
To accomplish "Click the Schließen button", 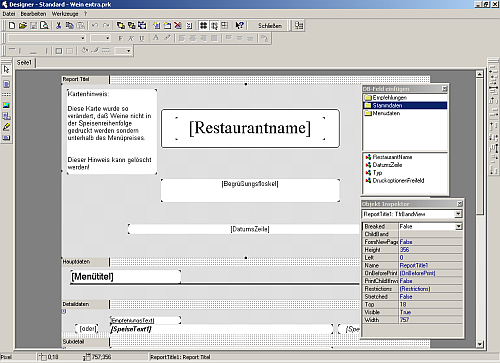I will coord(270,26).
